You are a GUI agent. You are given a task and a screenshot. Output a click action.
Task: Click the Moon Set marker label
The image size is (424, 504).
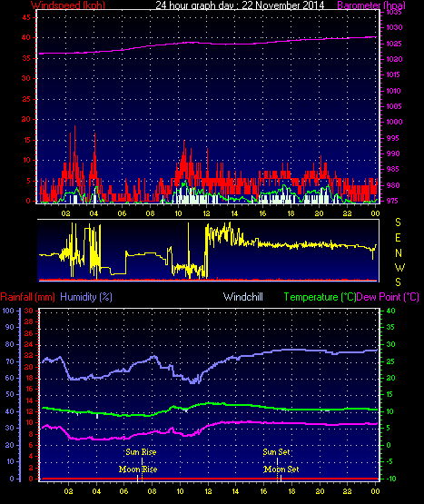281,469
